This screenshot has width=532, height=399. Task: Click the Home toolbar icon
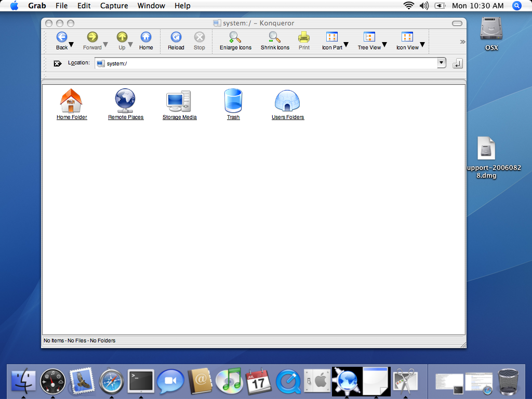146,37
